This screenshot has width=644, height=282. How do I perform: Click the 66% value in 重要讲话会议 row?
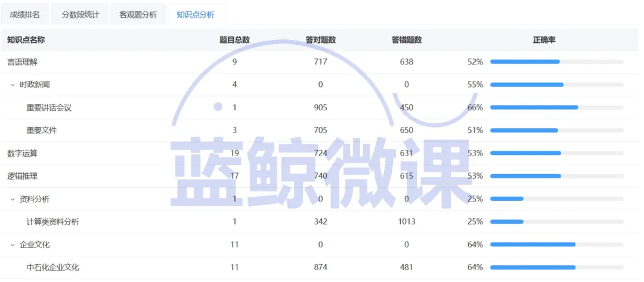pos(475,107)
